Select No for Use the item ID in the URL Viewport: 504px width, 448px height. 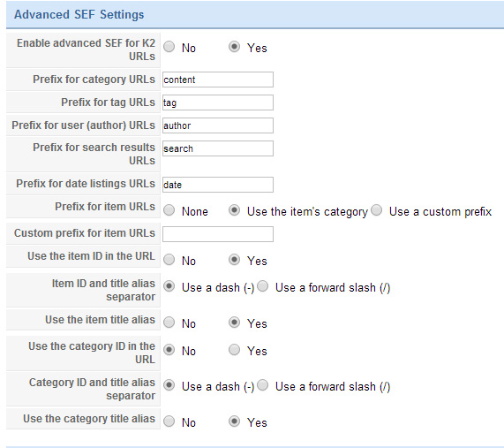tap(169, 260)
